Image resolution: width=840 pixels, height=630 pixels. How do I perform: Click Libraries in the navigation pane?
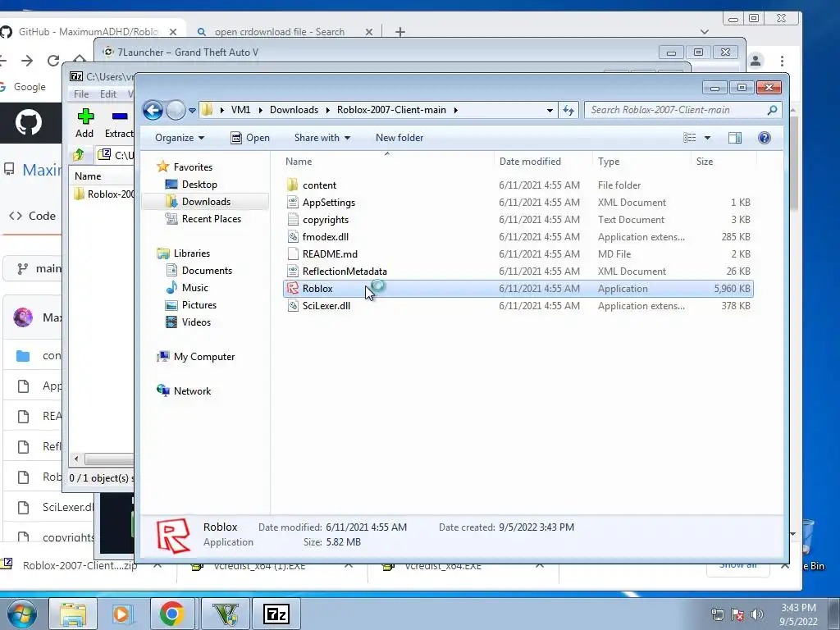click(x=192, y=253)
